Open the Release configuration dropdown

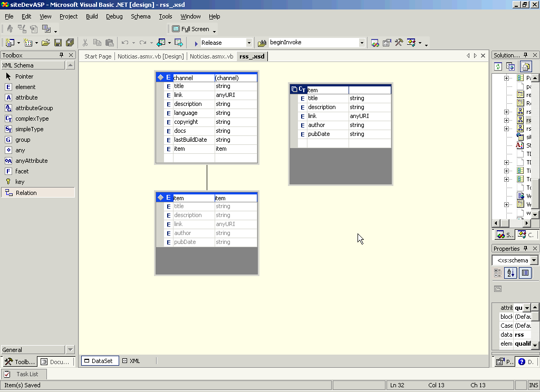pos(249,43)
